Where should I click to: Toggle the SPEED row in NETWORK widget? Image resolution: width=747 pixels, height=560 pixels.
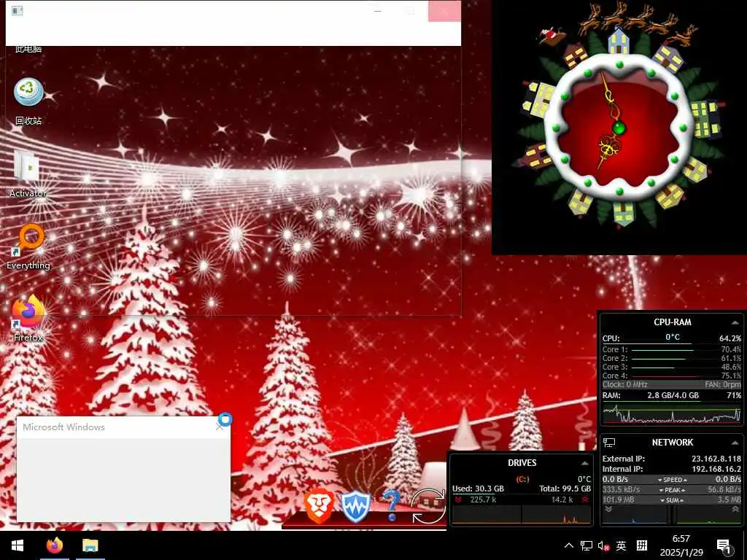coord(672,480)
